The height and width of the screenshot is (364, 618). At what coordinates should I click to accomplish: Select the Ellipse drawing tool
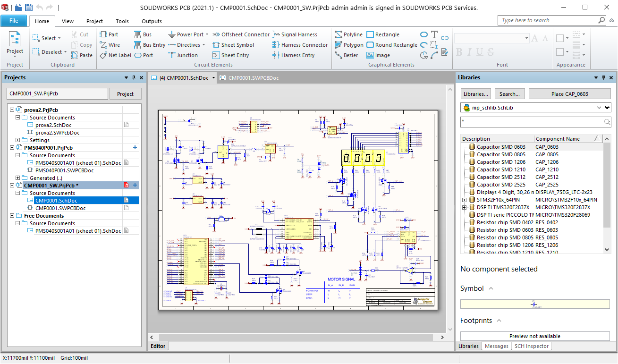(424, 34)
